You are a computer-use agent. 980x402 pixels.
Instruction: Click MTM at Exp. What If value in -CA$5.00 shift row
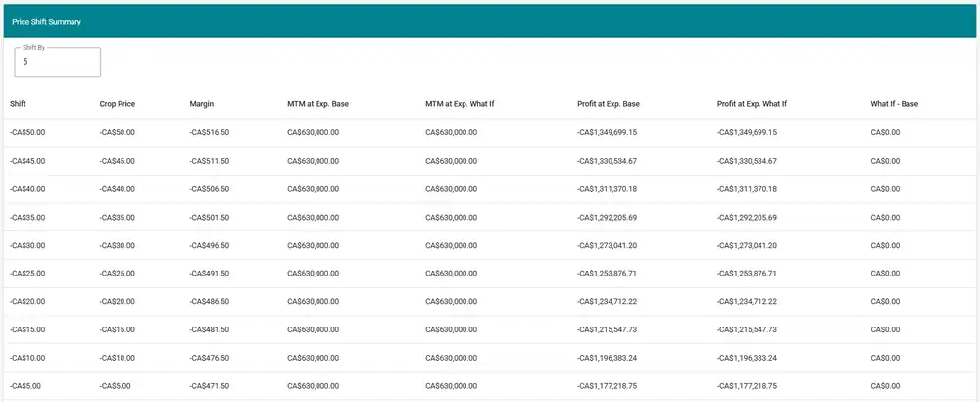[451, 386]
